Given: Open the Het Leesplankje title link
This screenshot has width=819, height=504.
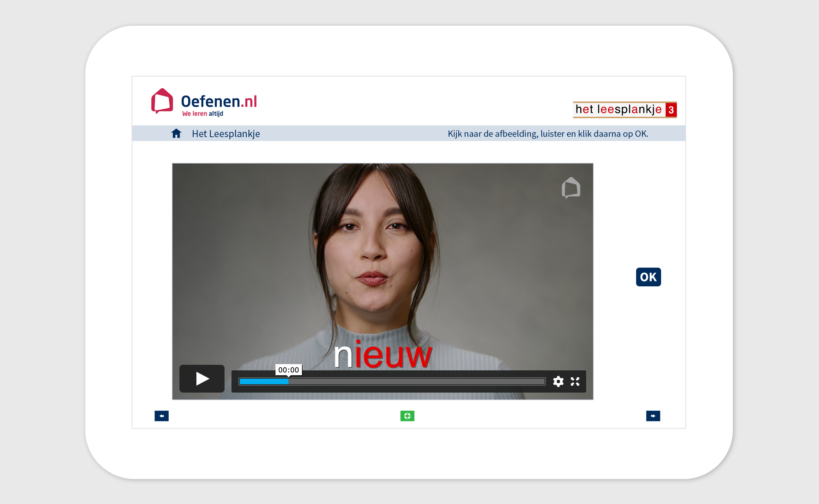Looking at the screenshot, I should (226, 134).
